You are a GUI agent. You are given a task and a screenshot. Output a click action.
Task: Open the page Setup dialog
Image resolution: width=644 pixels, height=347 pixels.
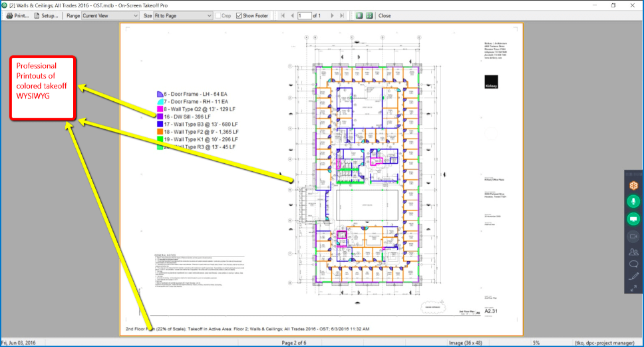pyautogui.click(x=46, y=15)
